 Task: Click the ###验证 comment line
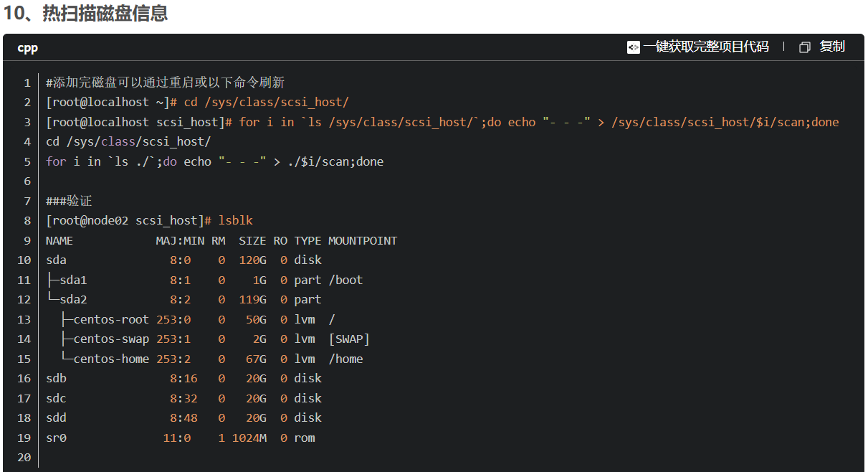(x=69, y=201)
